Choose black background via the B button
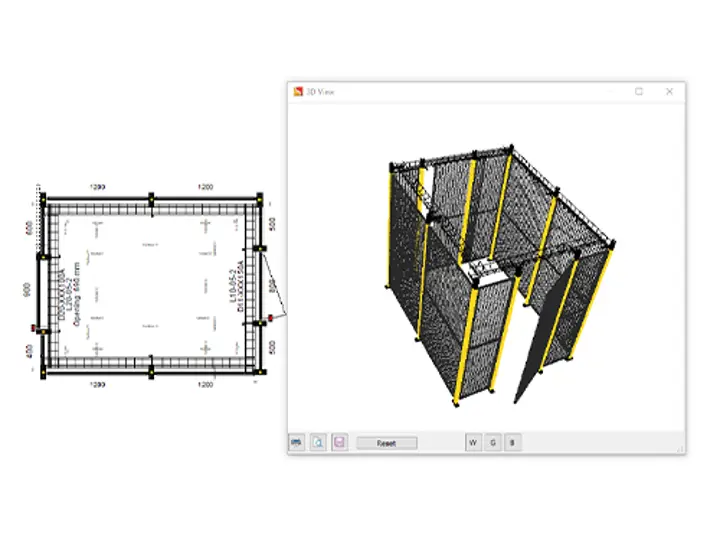720x547 pixels. [x=511, y=442]
